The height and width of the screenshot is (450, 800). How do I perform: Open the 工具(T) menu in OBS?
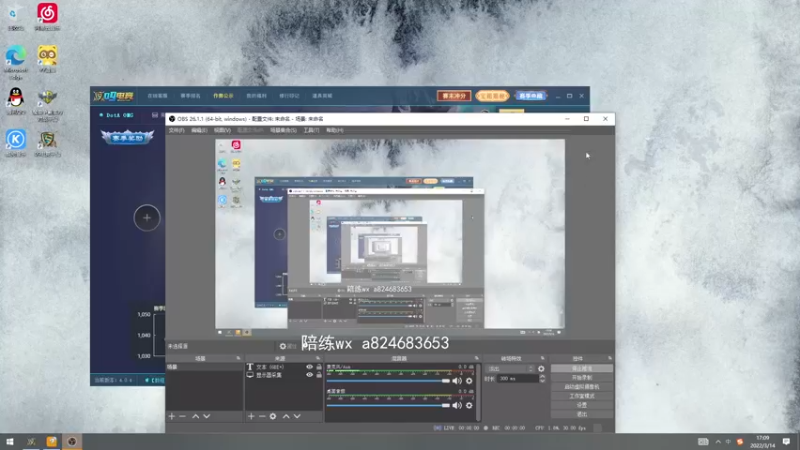(311, 131)
